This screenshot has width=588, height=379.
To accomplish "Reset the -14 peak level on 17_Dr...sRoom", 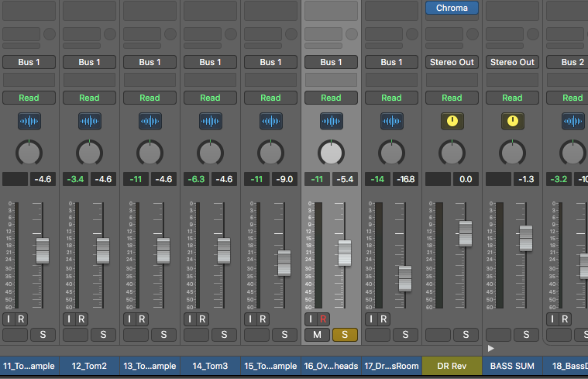I will tap(377, 179).
